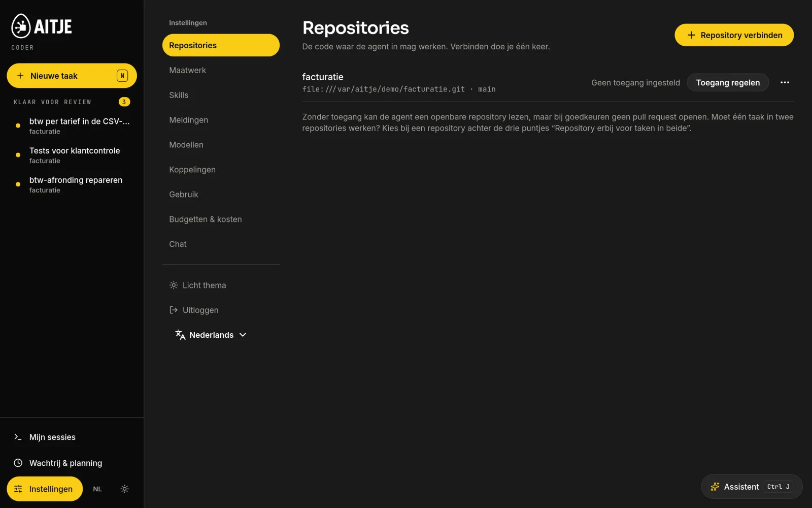Click the translate icon next to Nederlands
Image resolution: width=812 pixels, height=508 pixels.
180,335
